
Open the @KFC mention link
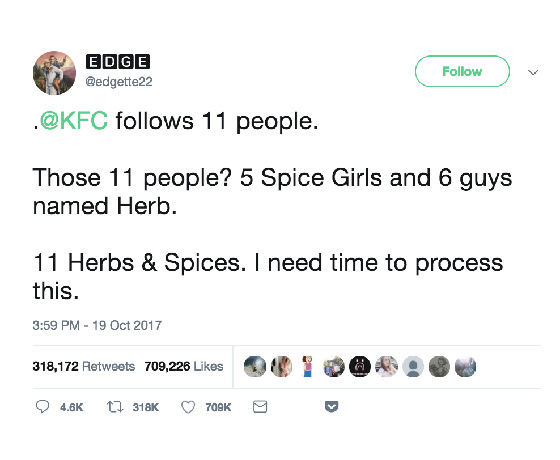[x=74, y=120]
